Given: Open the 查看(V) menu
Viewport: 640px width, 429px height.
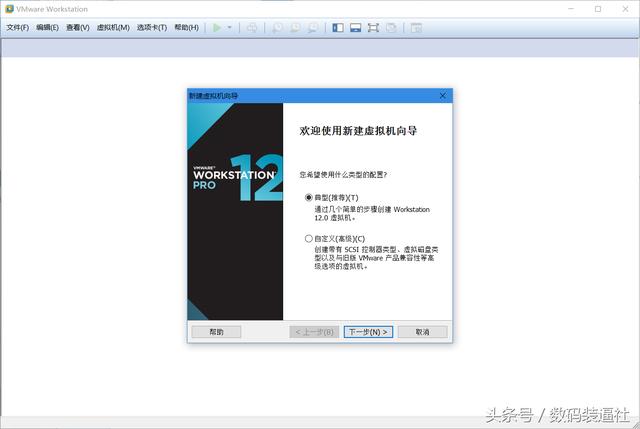Looking at the screenshot, I should click(78, 27).
